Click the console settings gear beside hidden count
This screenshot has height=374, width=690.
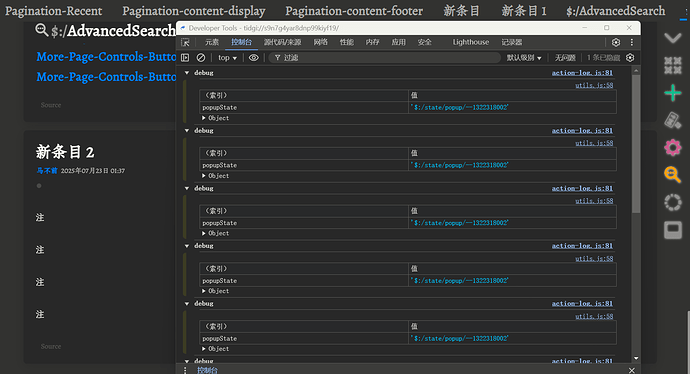pyautogui.click(x=630, y=58)
